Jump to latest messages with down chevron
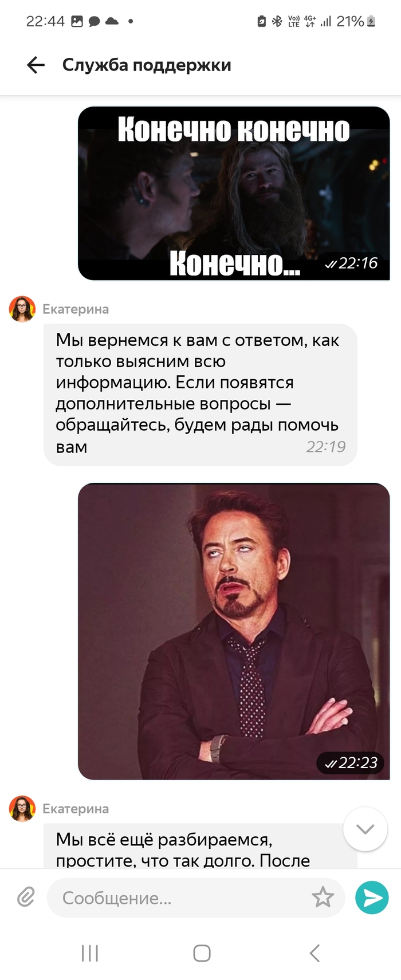Viewport: 401px width, 980px height. click(x=365, y=829)
